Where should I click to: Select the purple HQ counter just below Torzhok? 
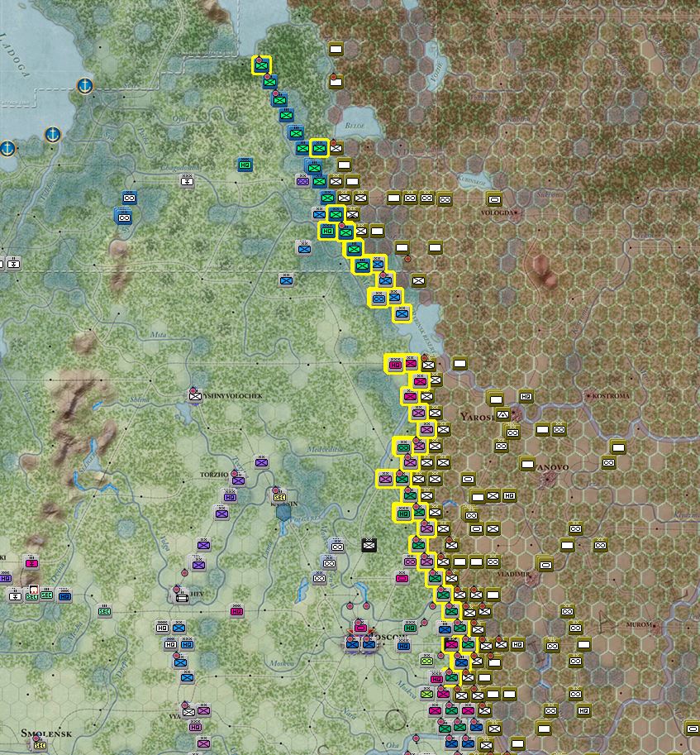click(x=230, y=497)
